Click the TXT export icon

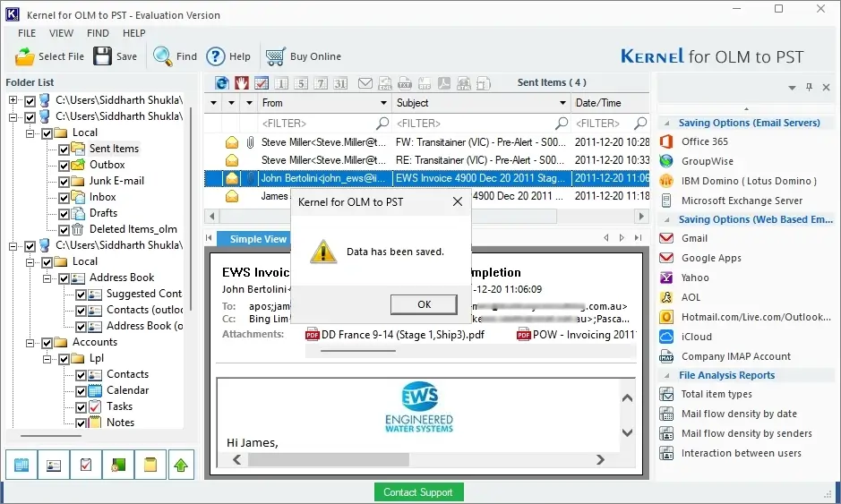click(x=405, y=83)
